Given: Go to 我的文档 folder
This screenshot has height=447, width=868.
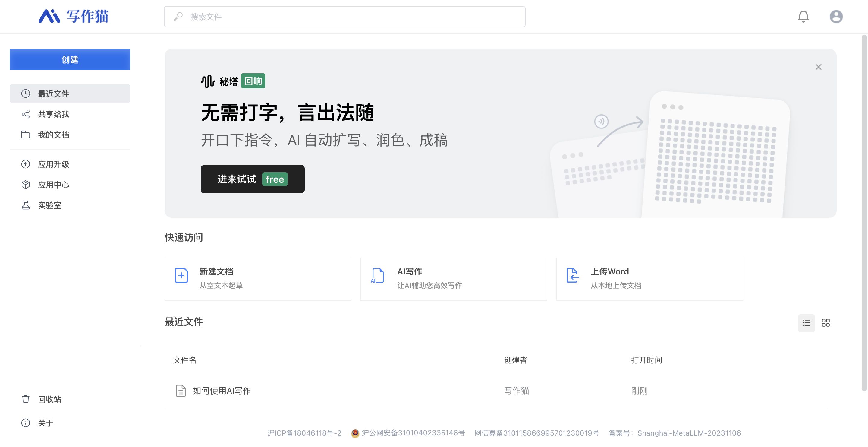Looking at the screenshot, I should [x=53, y=135].
